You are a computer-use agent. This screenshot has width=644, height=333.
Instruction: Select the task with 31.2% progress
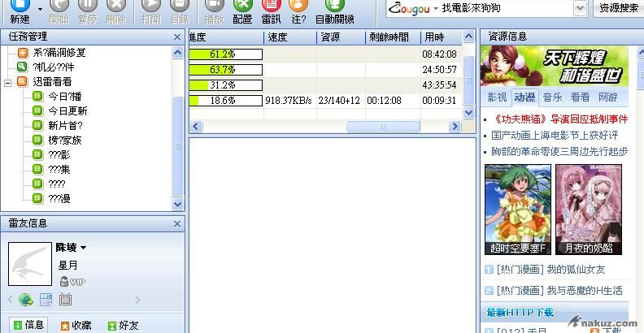click(x=325, y=85)
